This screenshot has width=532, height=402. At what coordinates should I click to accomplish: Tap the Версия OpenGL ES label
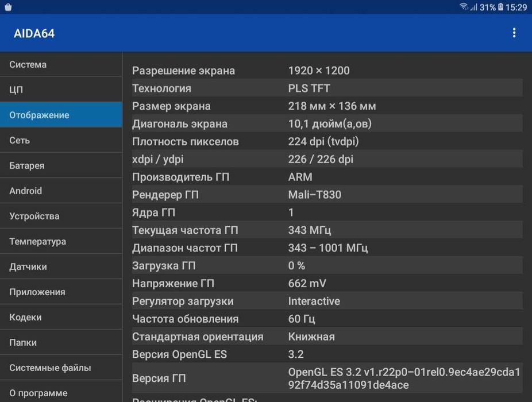[x=179, y=354]
